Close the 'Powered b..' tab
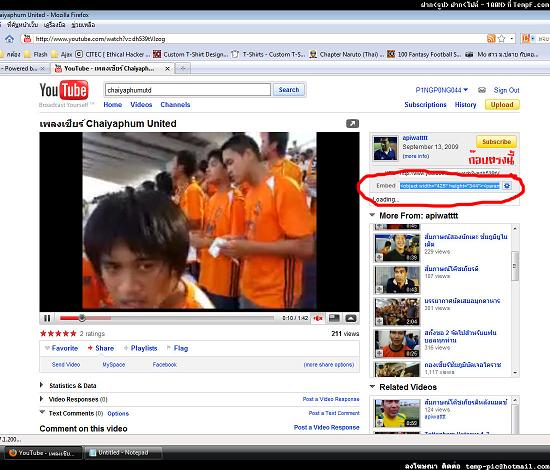Screen dimensions: 550x470 pos(43,69)
